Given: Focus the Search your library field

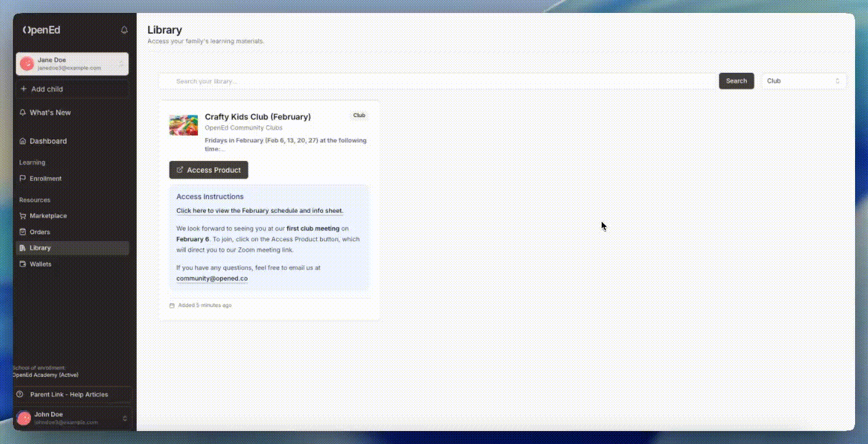Looking at the screenshot, I should (438, 81).
